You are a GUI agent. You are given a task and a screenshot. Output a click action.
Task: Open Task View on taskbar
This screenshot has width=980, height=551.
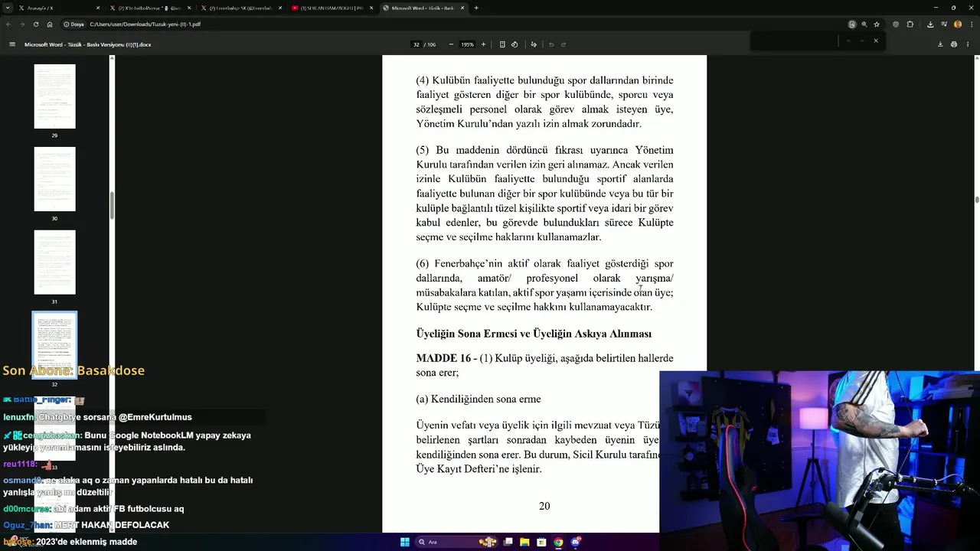click(x=508, y=542)
